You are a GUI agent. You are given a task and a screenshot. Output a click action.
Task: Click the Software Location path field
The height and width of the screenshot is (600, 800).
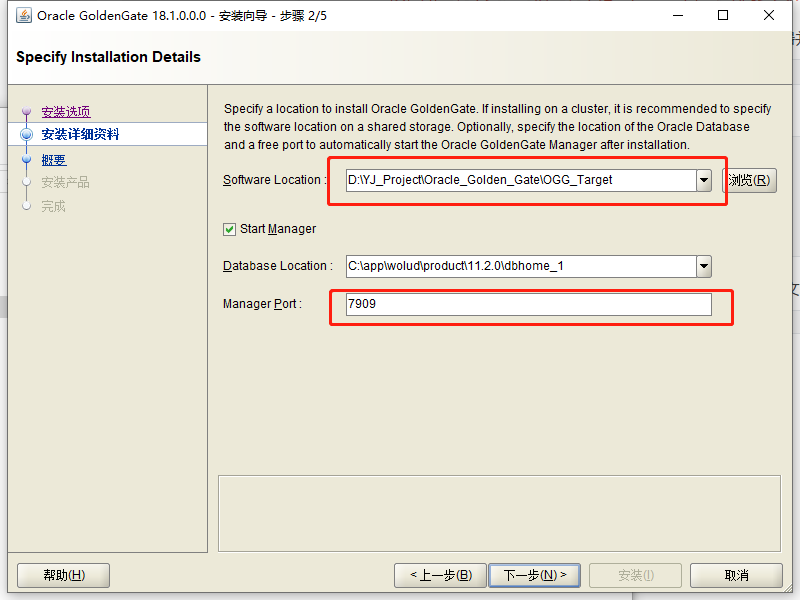[521, 180]
